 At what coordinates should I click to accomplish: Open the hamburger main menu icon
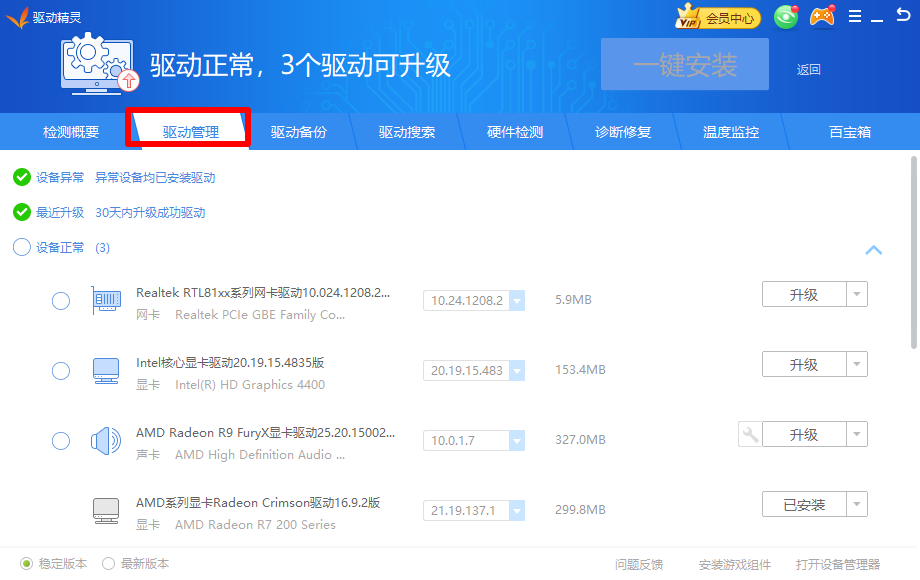855,17
